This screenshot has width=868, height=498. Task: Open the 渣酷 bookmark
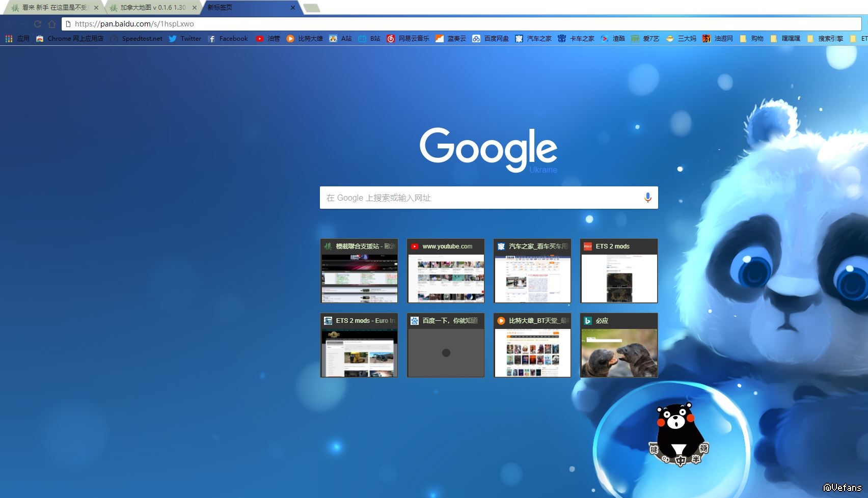tap(613, 39)
